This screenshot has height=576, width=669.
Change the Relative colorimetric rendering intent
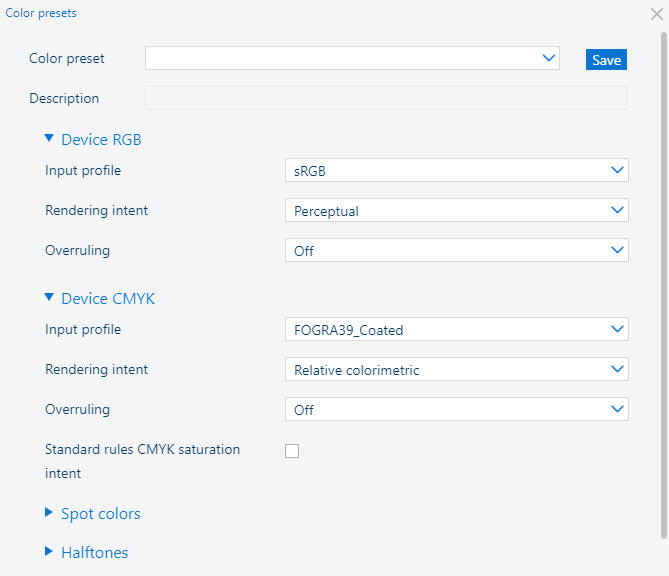pos(456,370)
